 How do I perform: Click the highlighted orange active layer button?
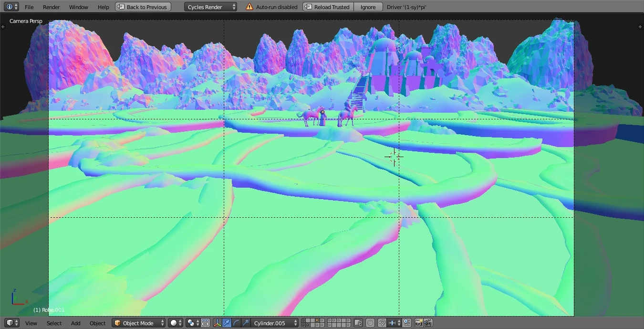tap(317, 320)
